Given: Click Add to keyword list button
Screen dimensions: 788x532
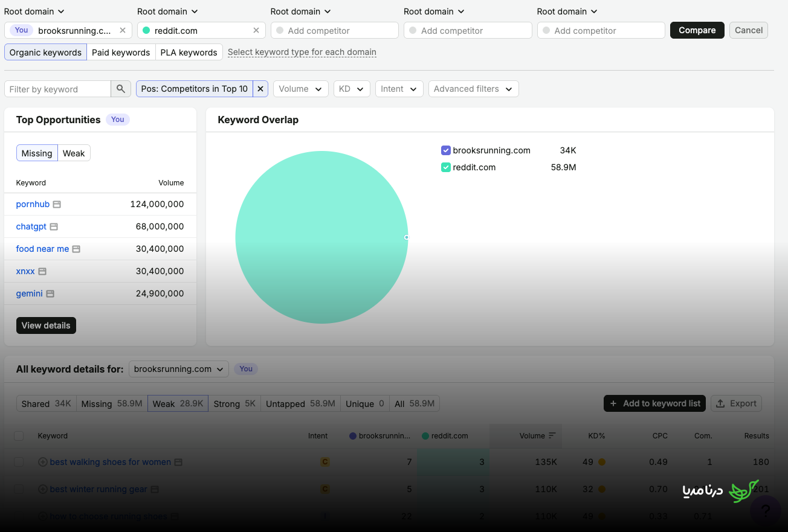Looking at the screenshot, I should [655, 403].
